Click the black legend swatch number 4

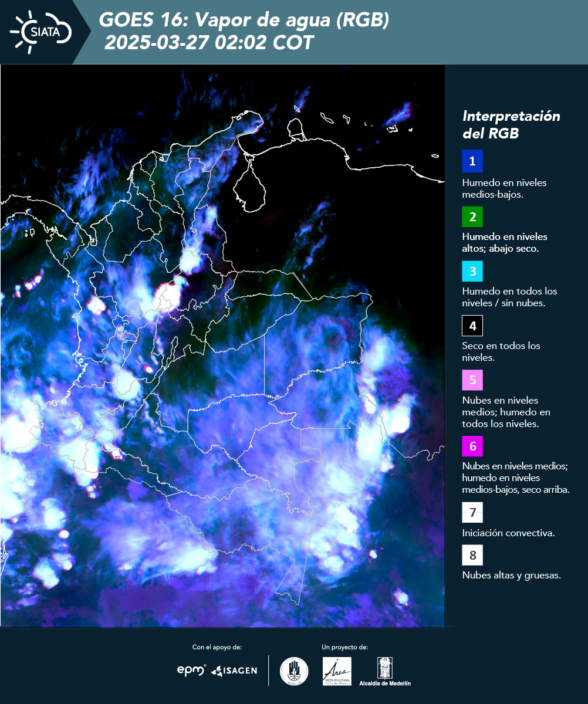[x=472, y=326]
